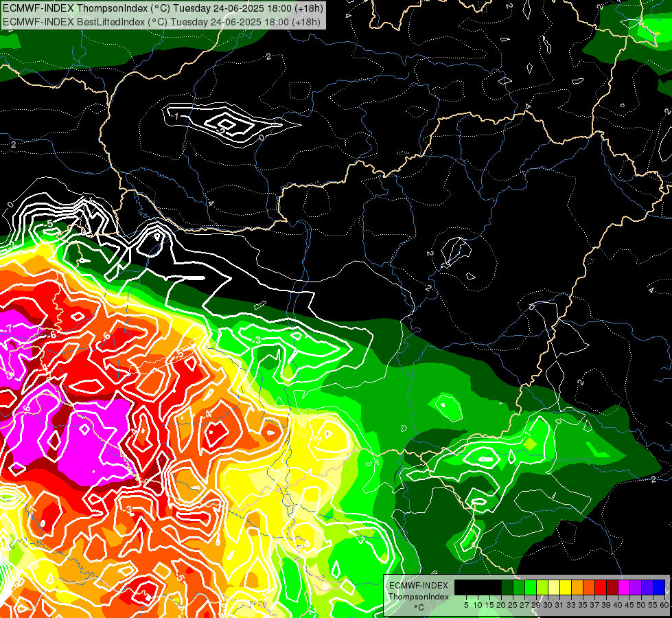Click the ECMWF-INDEX label in the legend
Viewport: 672px width, 618px height.
click(x=418, y=586)
